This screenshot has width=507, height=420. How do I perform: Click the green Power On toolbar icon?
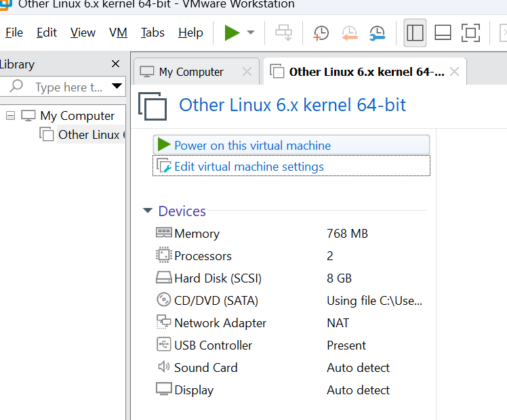[232, 33]
